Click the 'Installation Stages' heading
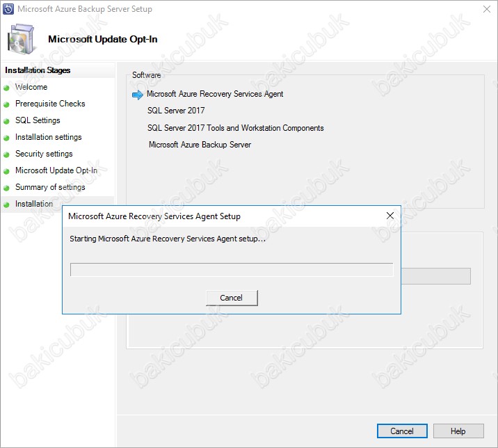498x448 pixels. click(38, 70)
